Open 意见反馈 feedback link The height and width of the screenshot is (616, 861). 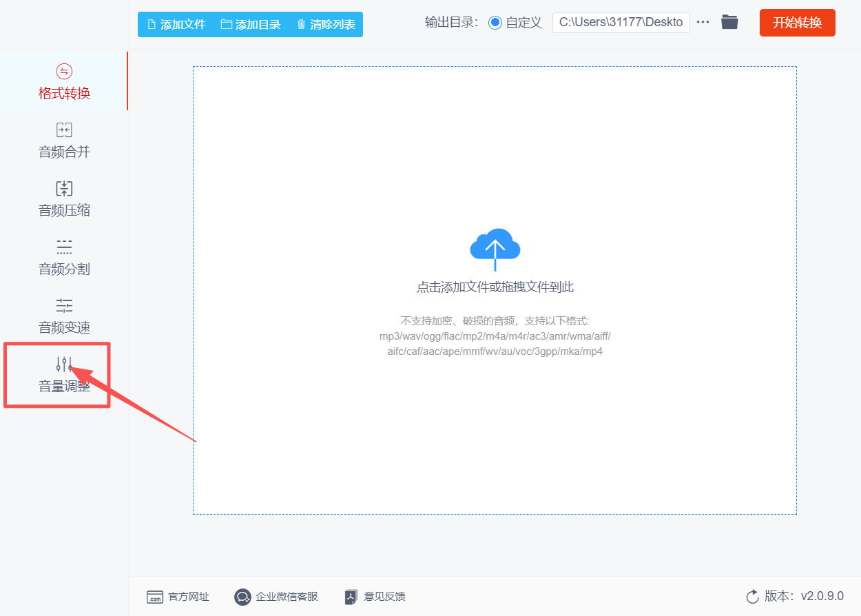pyautogui.click(x=375, y=597)
